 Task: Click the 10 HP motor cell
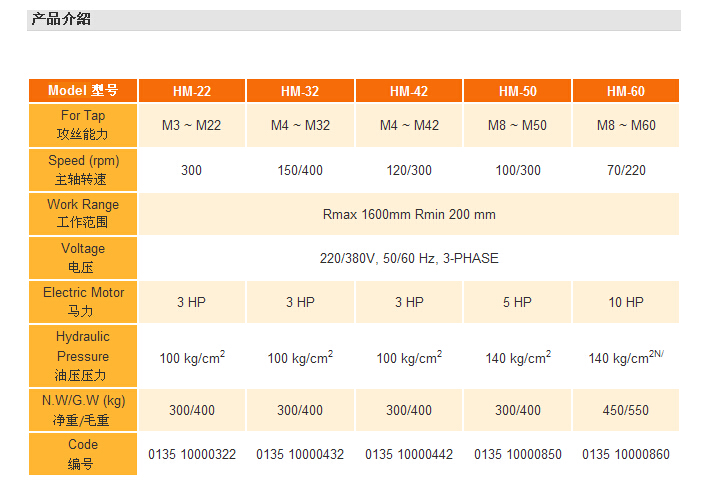[x=625, y=302]
